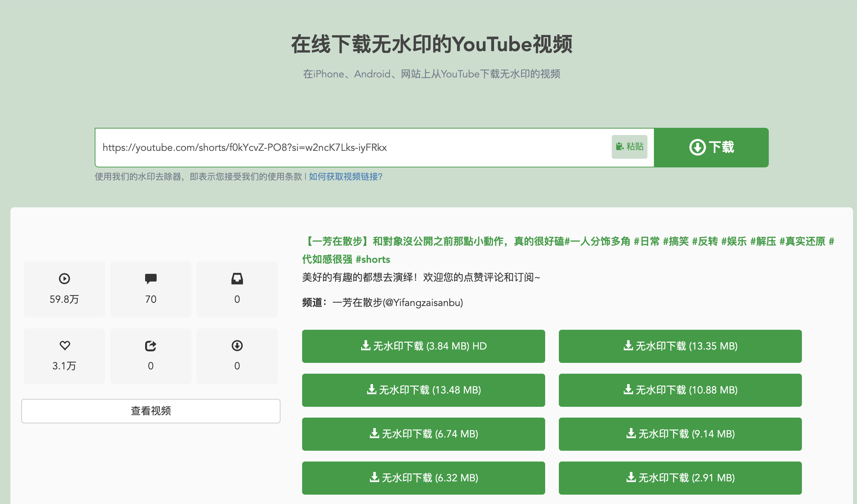
Task: Click the share arrow icon
Action: pos(151,346)
